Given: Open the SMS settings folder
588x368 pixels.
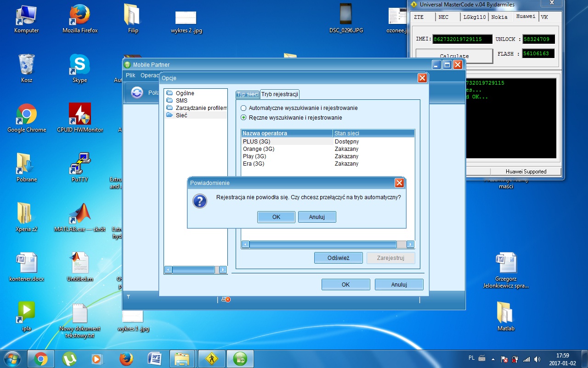Looking at the screenshot, I should [x=181, y=100].
